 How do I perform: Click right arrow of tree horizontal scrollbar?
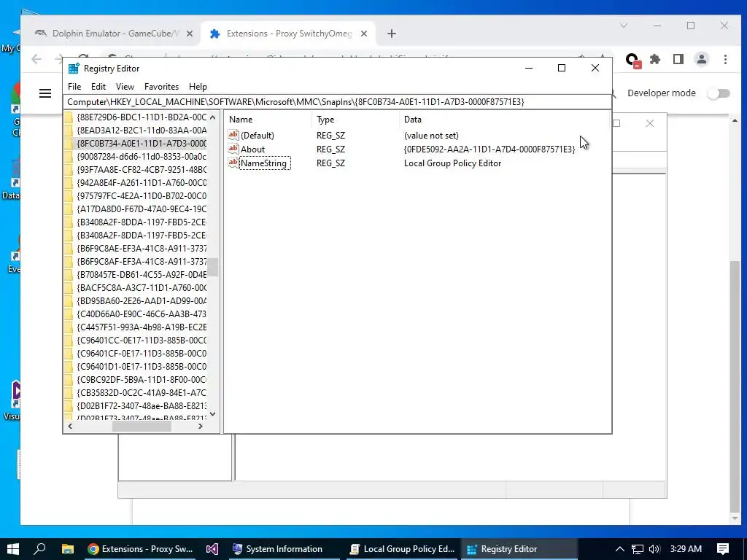[201, 427]
